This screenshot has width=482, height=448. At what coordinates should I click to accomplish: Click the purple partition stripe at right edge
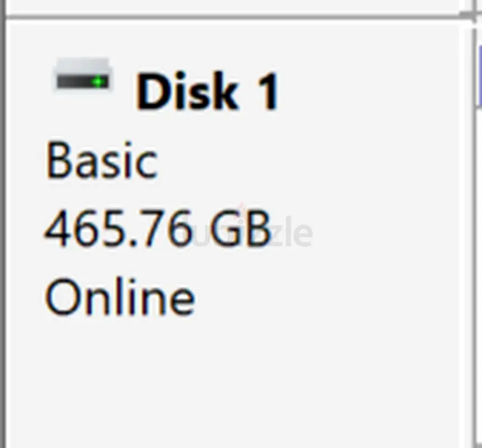[479, 84]
